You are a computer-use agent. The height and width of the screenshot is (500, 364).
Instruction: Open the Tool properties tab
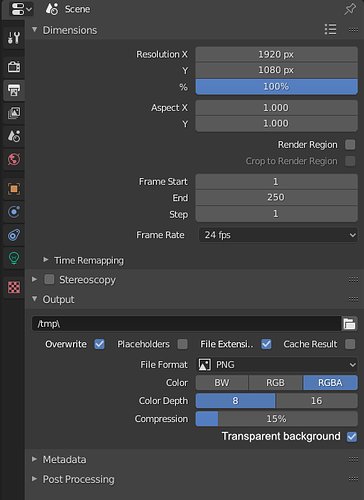14,38
